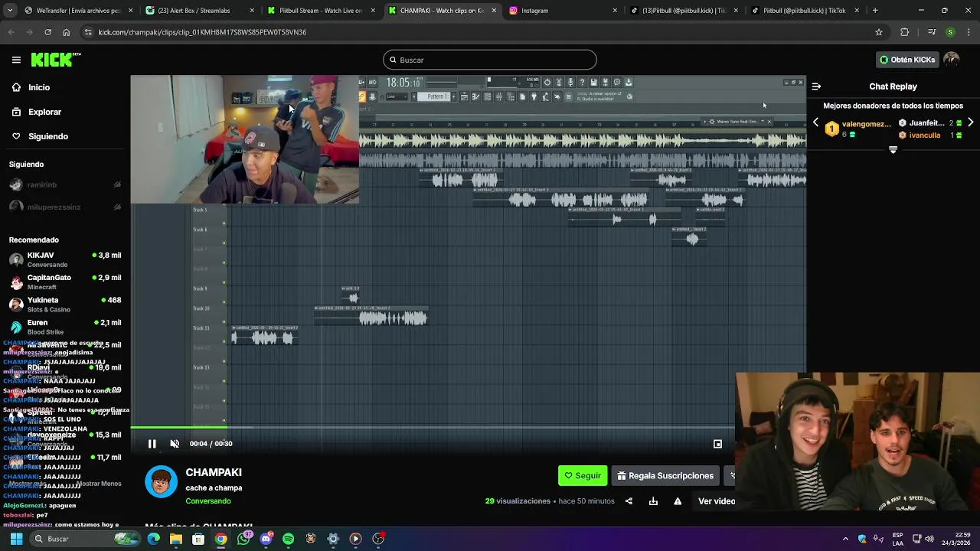Viewport: 980px width, 551px height.
Task: Open the Kick hamburger menu
Action: 16,60
